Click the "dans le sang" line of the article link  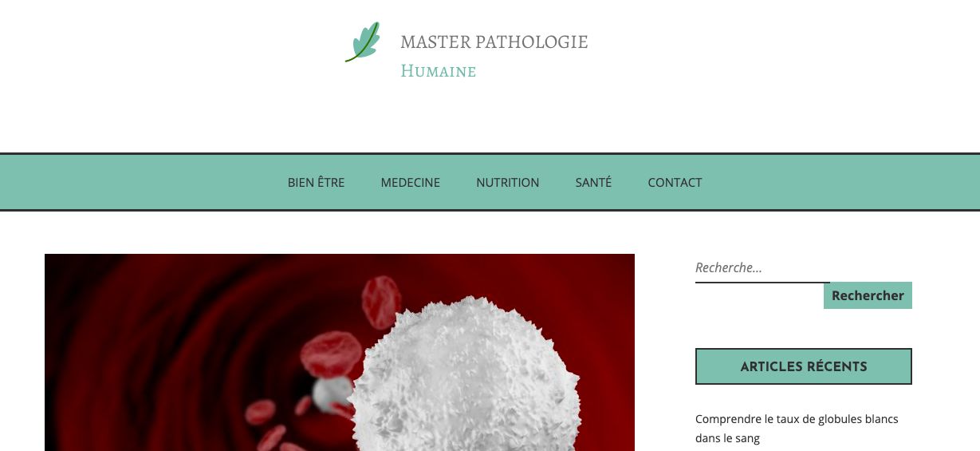click(727, 438)
